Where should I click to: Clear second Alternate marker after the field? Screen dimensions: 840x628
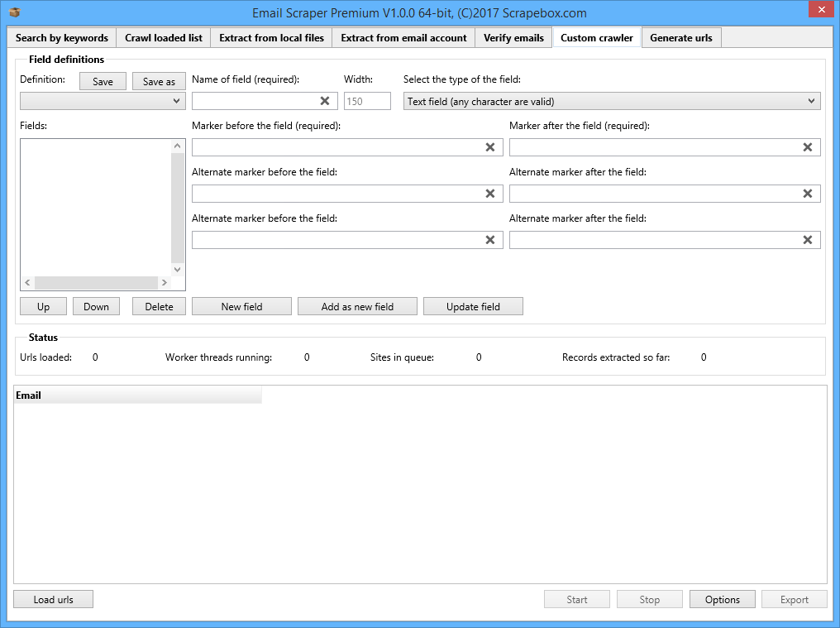(808, 240)
